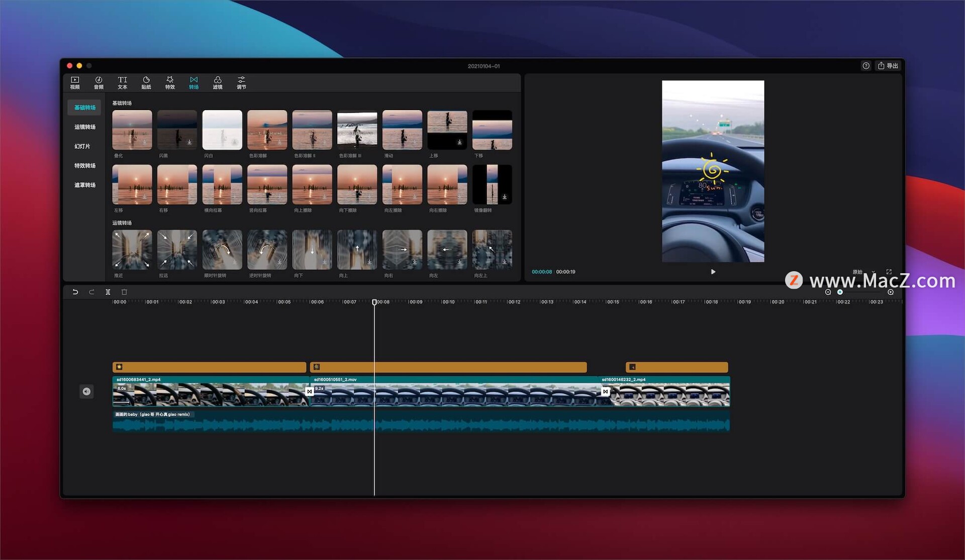Choose the 推近 camera transition
Image resolution: width=965 pixels, height=560 pixels.
pyautogui.click(x=132, y=250)
